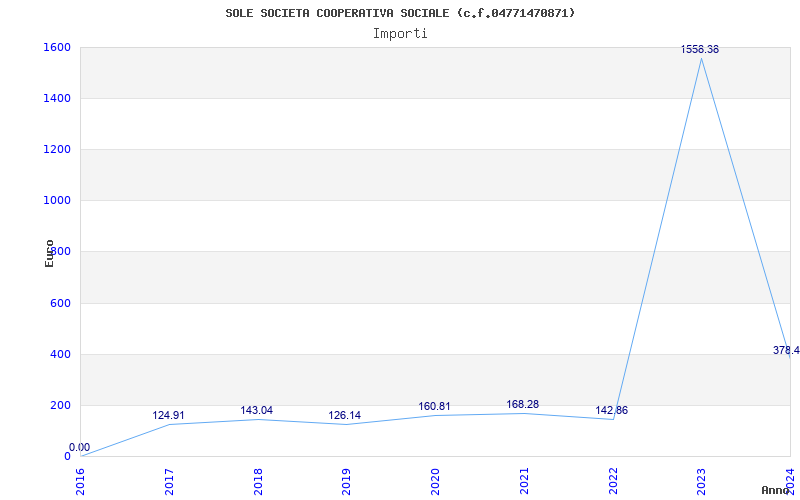Viewport: 800px width, 500px height.
Task: Click the 143.04 data label
Action: [x=257, y=410]
